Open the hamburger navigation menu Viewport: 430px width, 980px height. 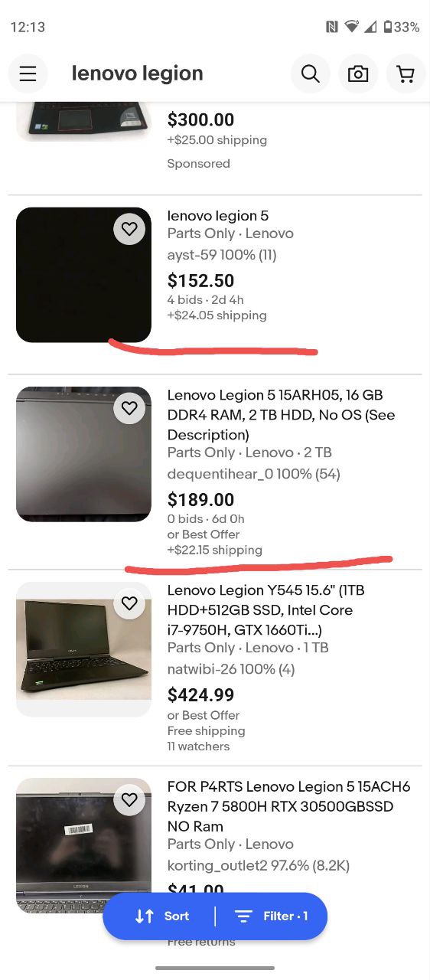28,73
